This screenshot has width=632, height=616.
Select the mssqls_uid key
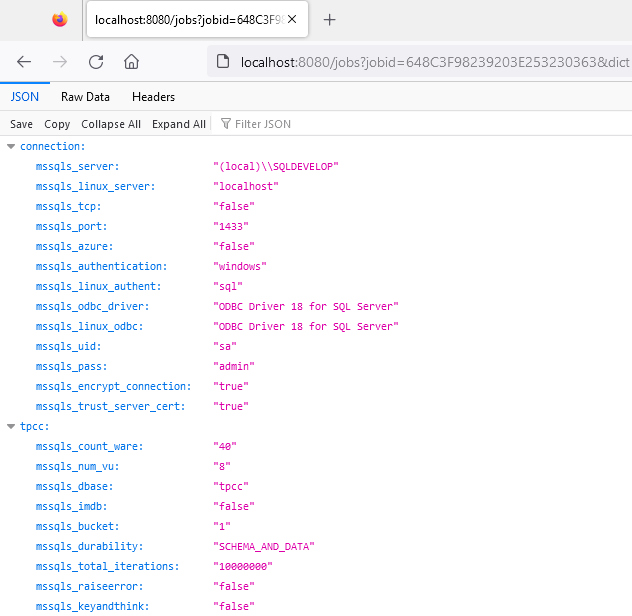tap(68, 346)
